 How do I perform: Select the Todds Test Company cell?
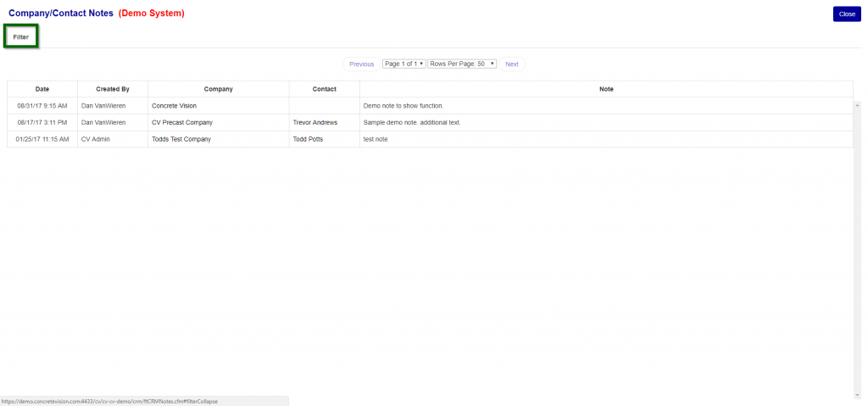pyautogui.click(x=218, y=140)
